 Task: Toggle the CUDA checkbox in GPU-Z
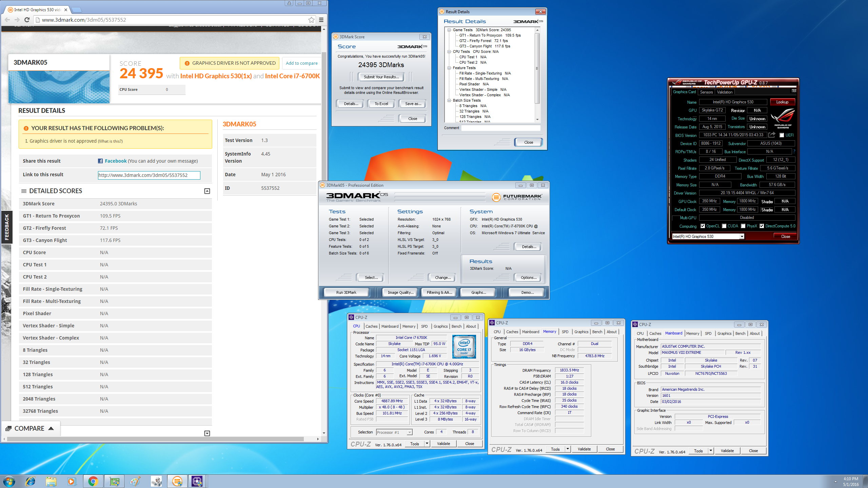[x=724, y=226]
